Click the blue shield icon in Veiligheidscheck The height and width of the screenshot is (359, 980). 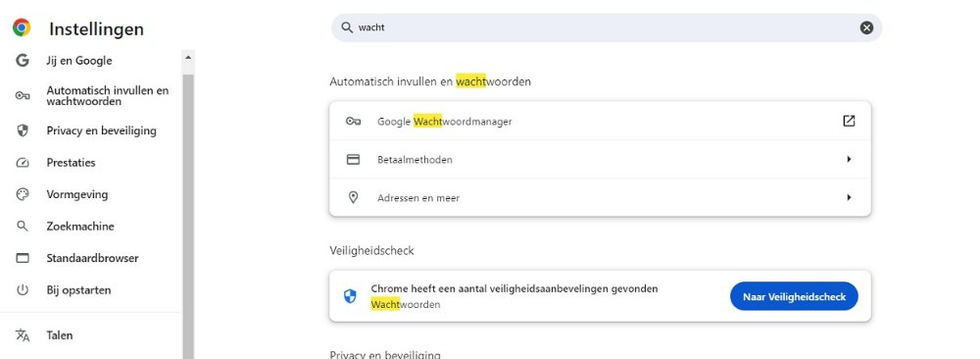point(350,296)
